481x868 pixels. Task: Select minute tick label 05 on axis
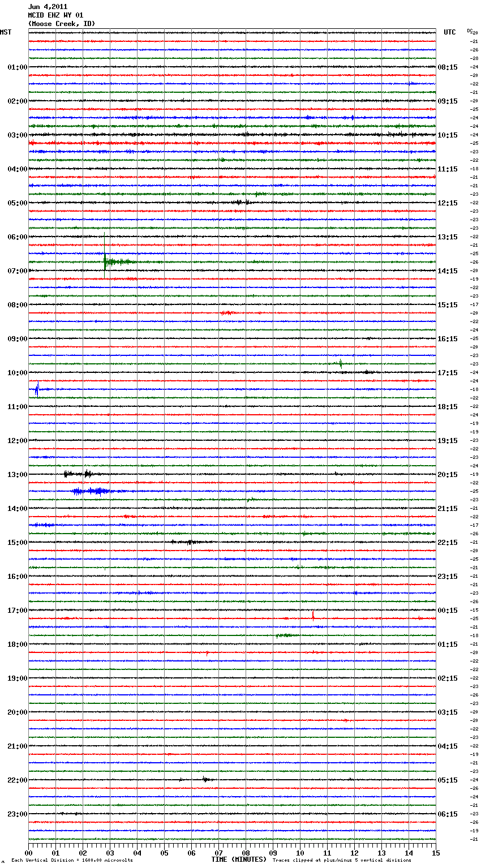tap(165, 853)
